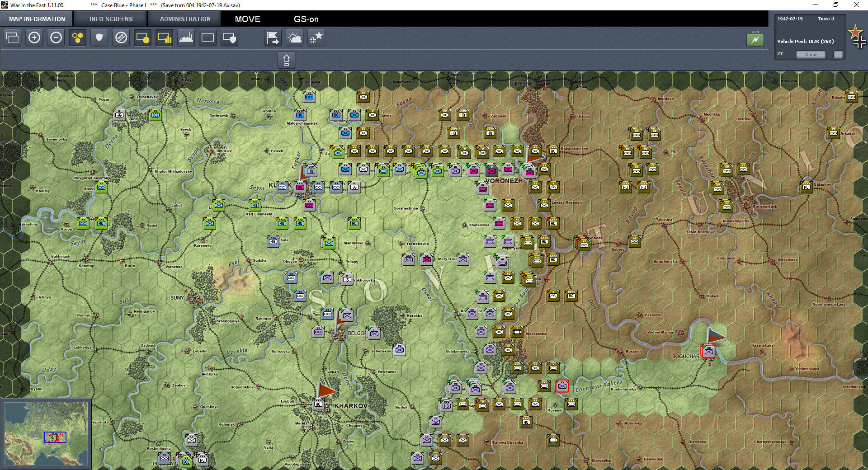
Task: Click the plain shield toolbar icon
Action: click(x=99, y=38)
